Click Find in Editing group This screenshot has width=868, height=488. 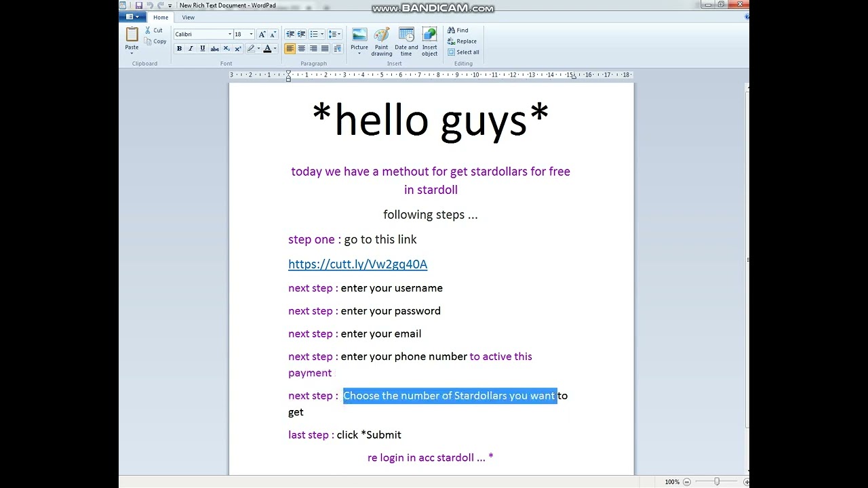[x=458, y=30]
